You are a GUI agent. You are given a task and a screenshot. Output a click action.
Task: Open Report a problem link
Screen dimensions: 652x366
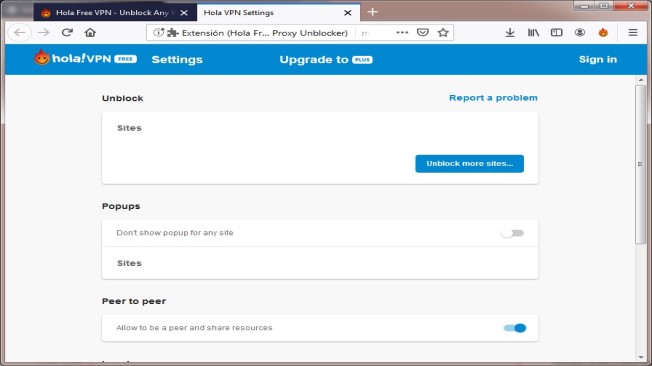click(x=493, y=98)
